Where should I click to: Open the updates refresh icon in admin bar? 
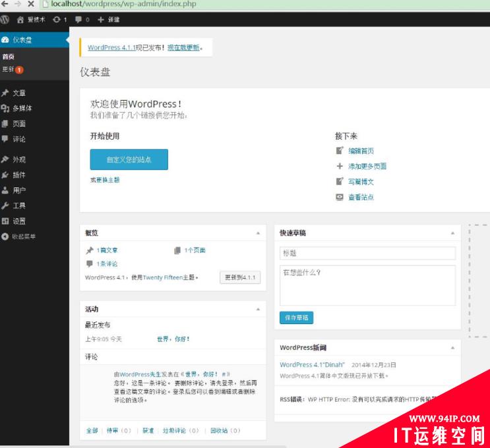tap(56, 20)
